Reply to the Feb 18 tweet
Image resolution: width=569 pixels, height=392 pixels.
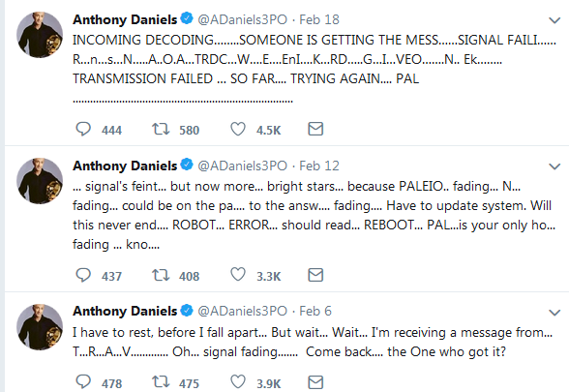[x=83, y=130]
